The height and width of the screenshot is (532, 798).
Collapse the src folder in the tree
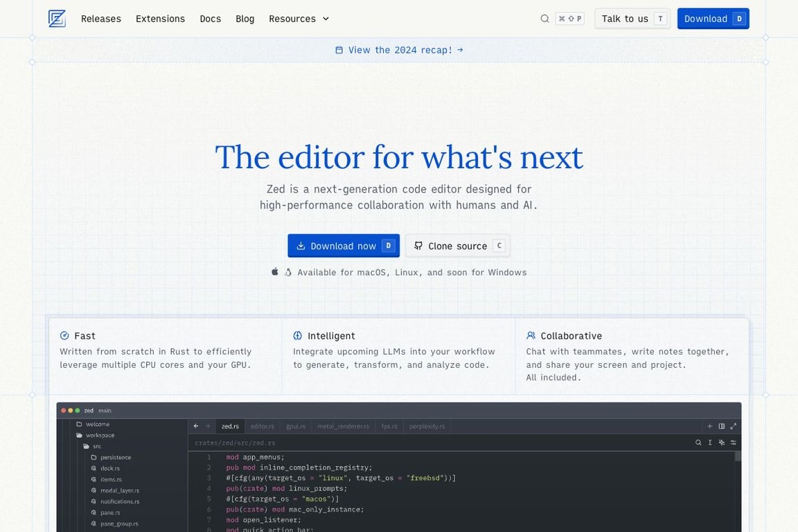[x=92, y=447]
